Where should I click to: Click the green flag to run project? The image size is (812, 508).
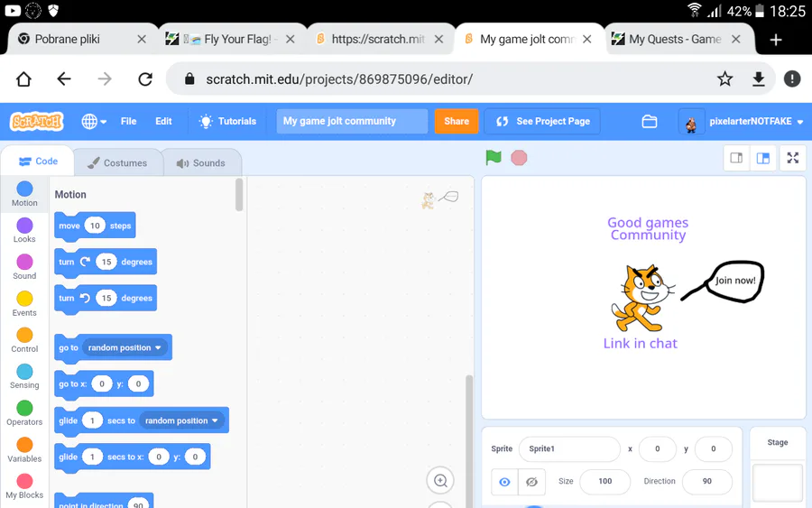494,157
